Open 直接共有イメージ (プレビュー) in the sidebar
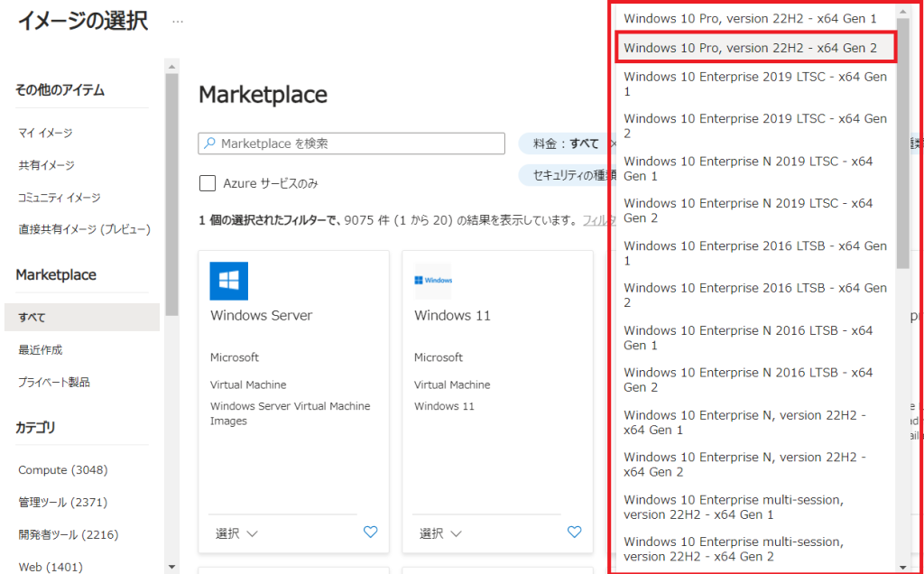The height and width of the screenshot is (574, 924). point(84,229)
